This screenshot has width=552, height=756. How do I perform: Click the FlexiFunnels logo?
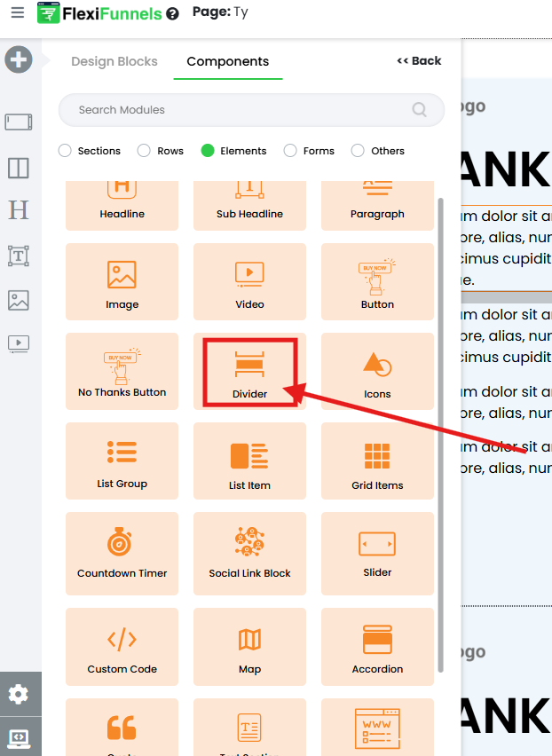click(99, 13)
